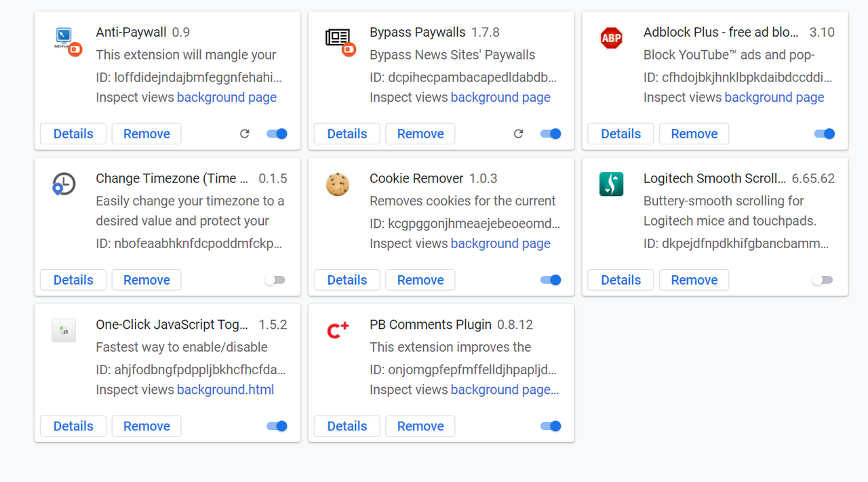Click the Cookie Remover title text
This screenshot has width=868, height=482.
click(416, 178)
